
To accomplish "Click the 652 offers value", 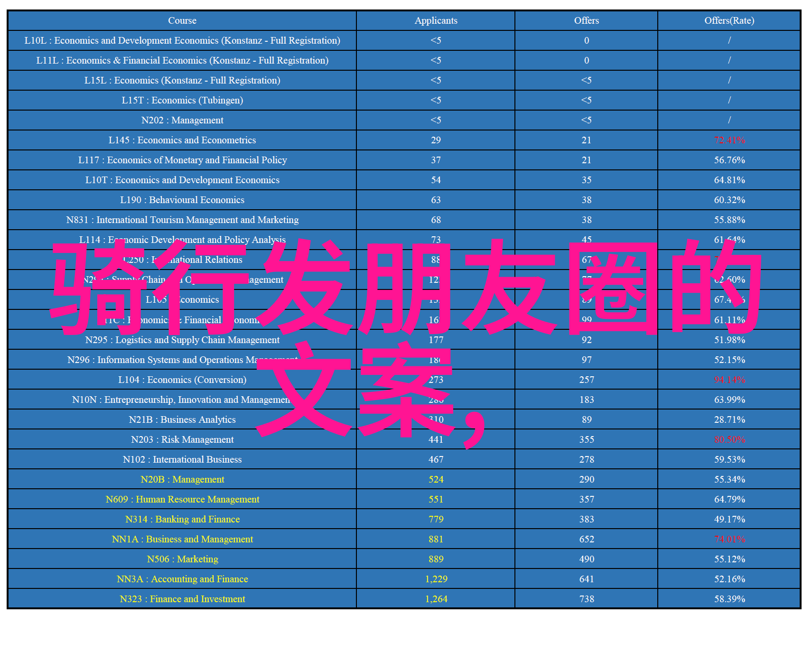I will click(587, 539).
